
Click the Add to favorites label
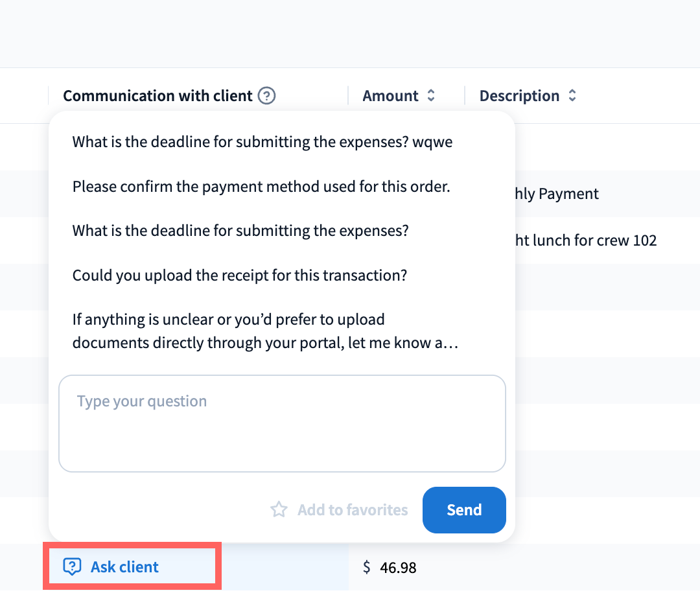[x=353, y=510]
